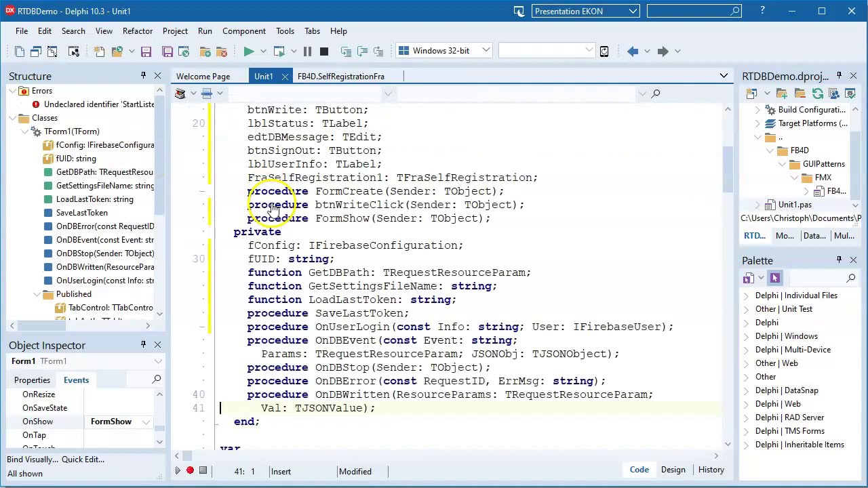This screenshot has height=488, width=868.
Task: Click the Quick Edit link
Action: pos(83,460)
